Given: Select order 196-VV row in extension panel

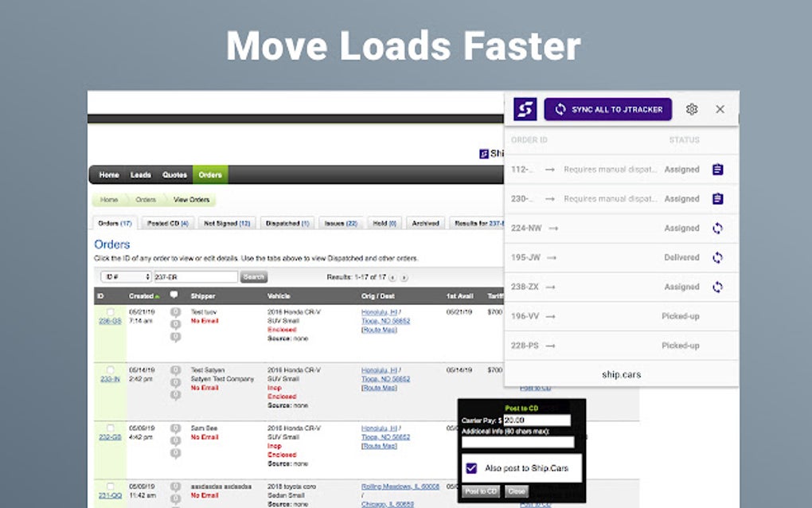Looking at the screenshot, I should tap(621, 316).
